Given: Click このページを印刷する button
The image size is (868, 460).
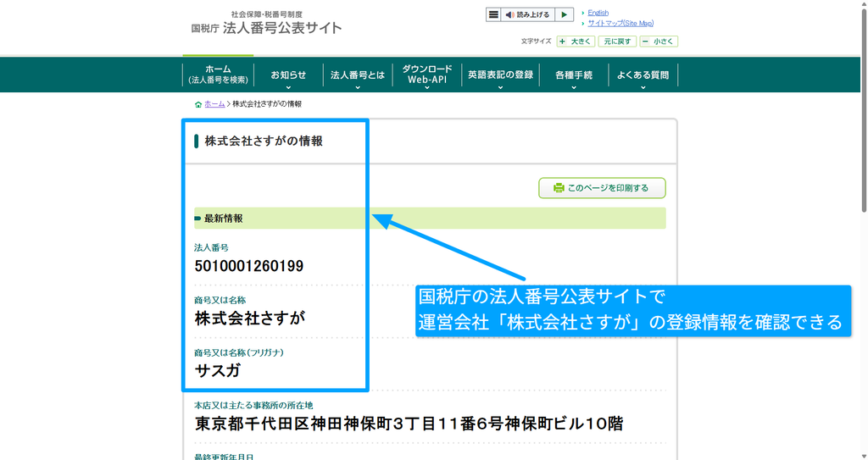Looking at the screenshot, I should [x=603, y=188].
